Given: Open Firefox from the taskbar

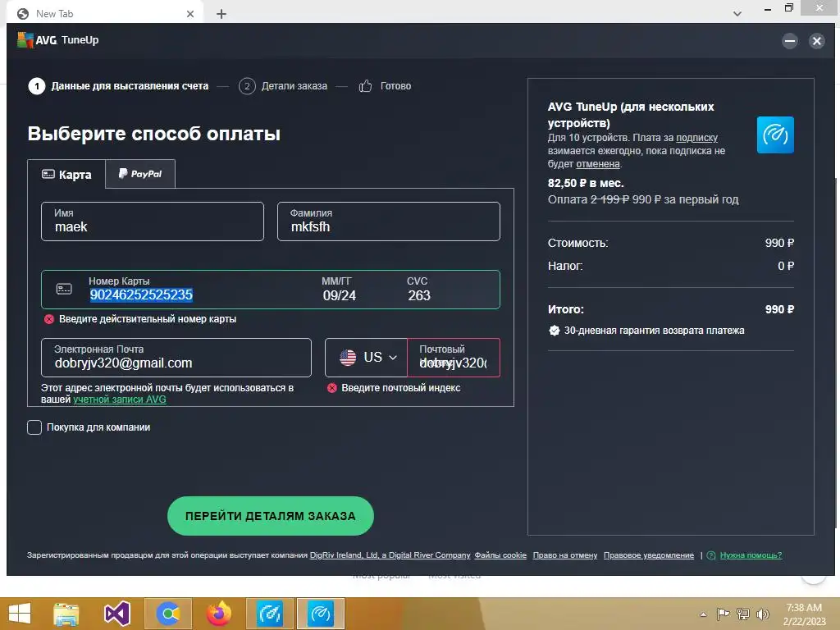Looking at the screenshot, I should [219, 614].
